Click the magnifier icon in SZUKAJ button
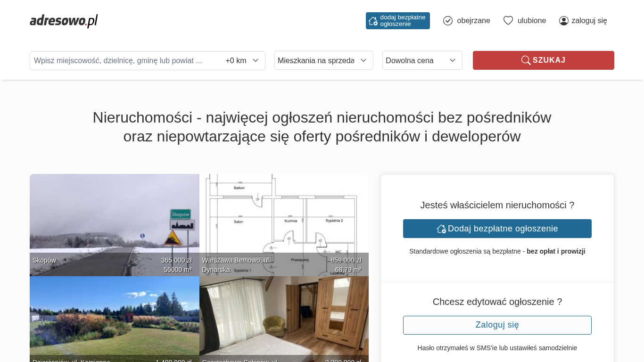 click(526, 60)
